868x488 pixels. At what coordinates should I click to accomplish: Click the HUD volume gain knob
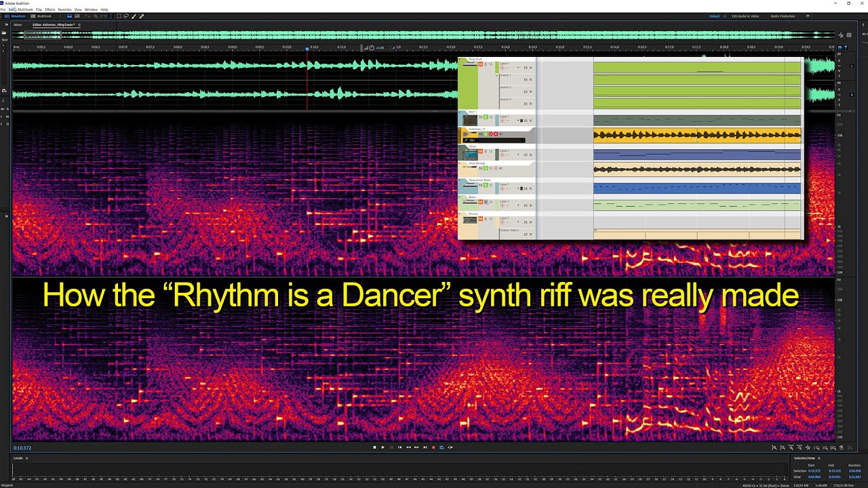click(372, 47)
